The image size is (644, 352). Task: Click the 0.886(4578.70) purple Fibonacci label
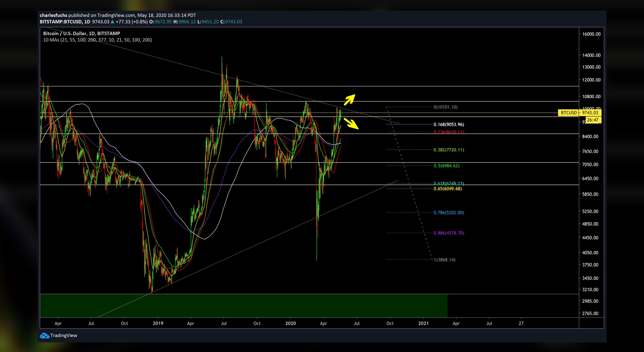(x=448, y=233)
